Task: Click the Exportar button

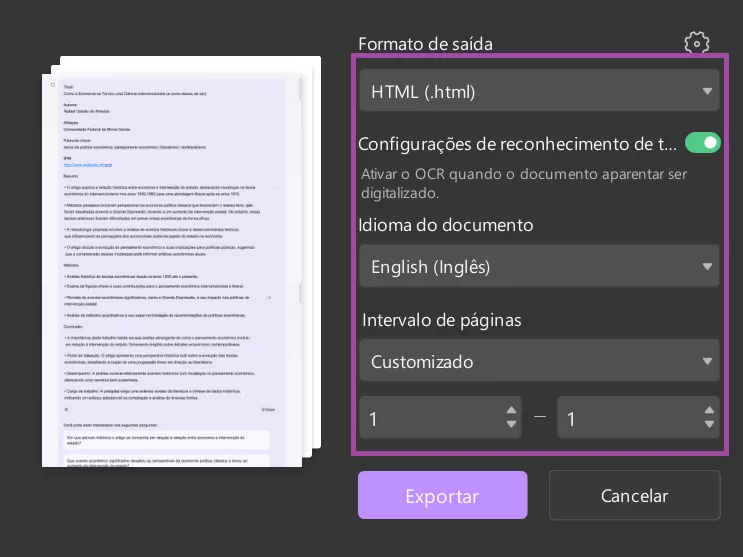Action: [443, 495]
